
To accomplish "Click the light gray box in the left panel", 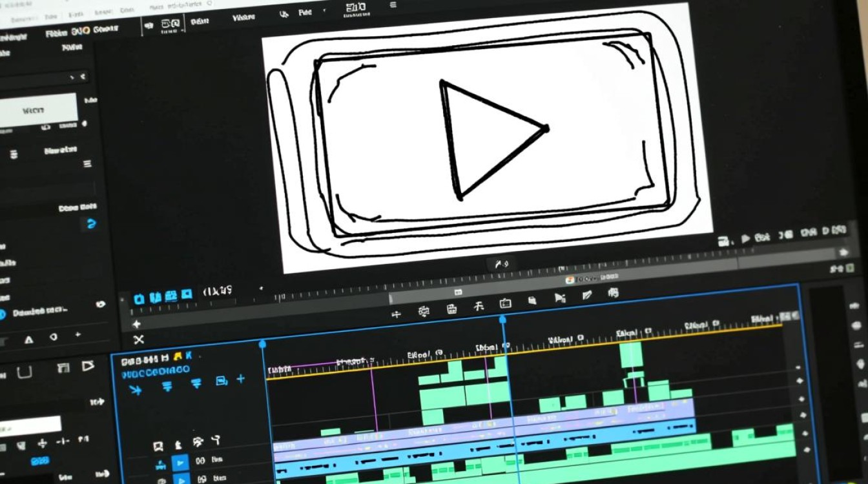I will point(39,109).
